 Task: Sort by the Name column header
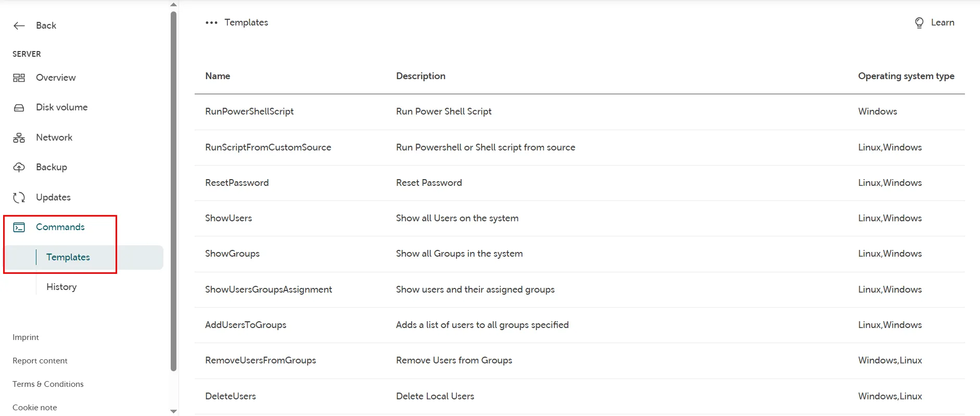[218, 76]
